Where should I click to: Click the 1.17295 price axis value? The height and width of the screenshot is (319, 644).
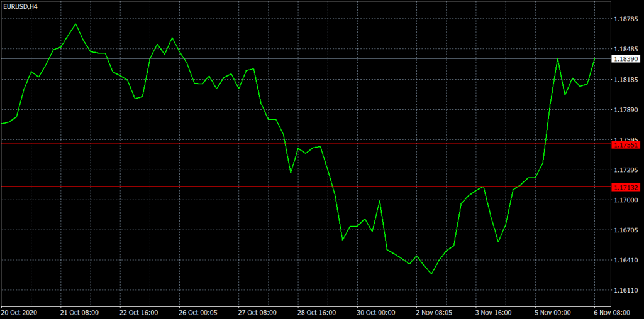click(626, 170)
